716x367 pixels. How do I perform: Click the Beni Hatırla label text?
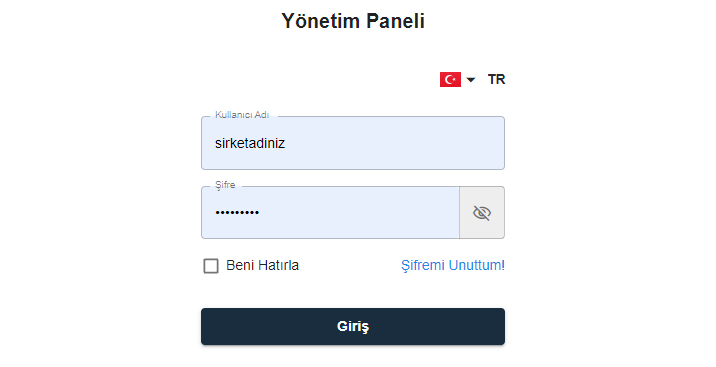[262, 265]
